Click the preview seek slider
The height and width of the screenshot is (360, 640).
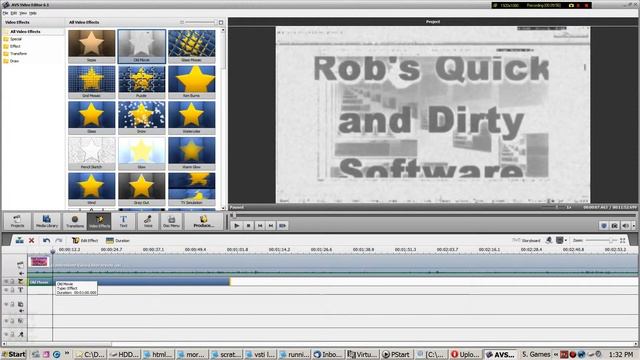pyautogui.click(x=433, y=215)
